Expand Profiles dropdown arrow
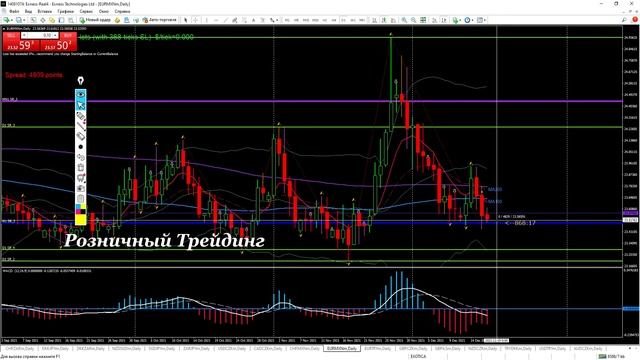Screen dimensions: 640x360 coord(24,20)
